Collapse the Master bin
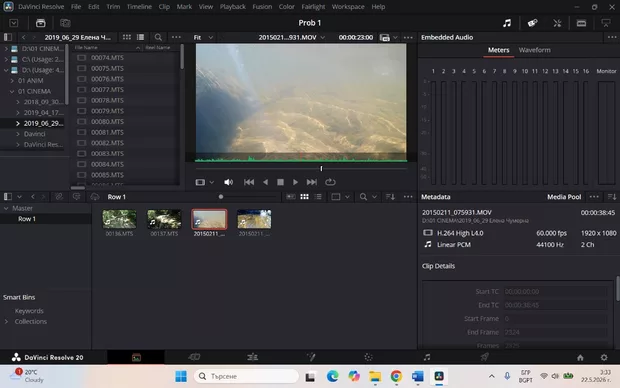The height and width of the screenshot is (388, 620). [x=6, y=208]
